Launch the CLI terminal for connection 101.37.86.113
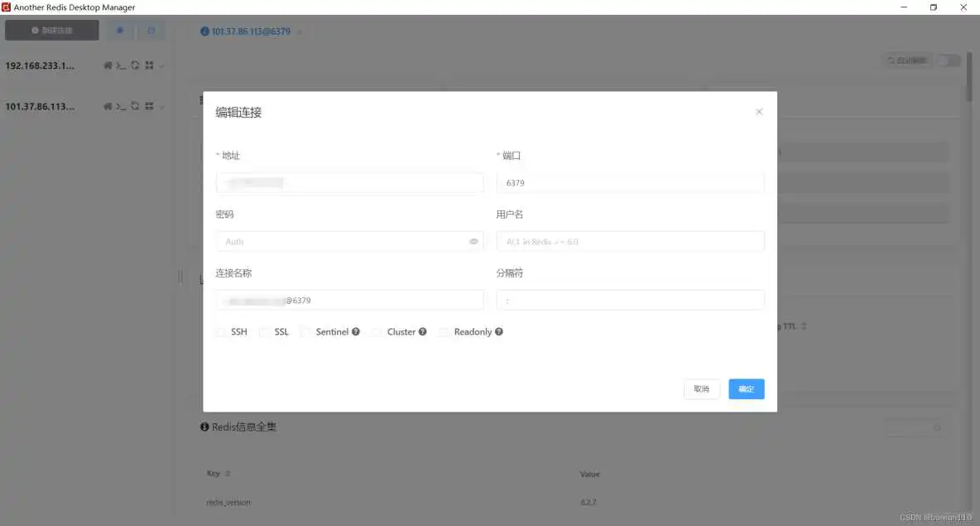 (x=122, y=106)
